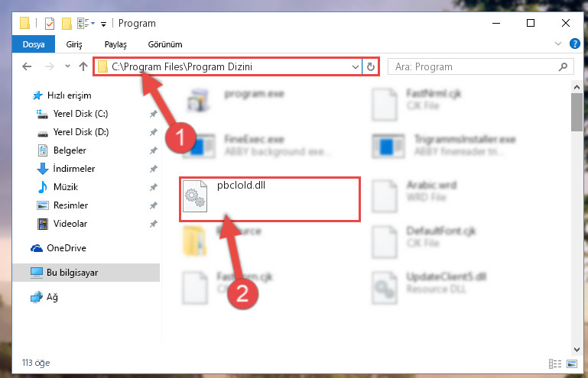Open the Dosya tab
This screenshot has width=588, height=378.
point(34,44)
